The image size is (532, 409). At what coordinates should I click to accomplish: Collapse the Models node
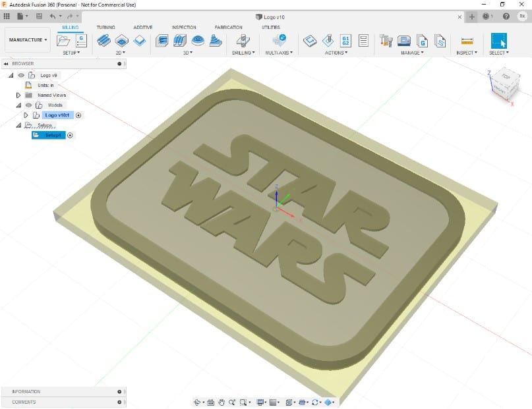pyautogui.click(x=18, y=105)
